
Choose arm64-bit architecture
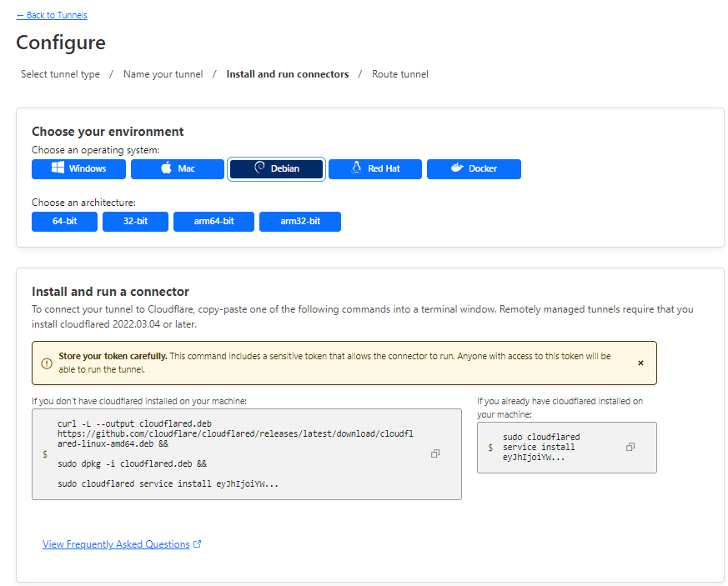click(213, 221)
